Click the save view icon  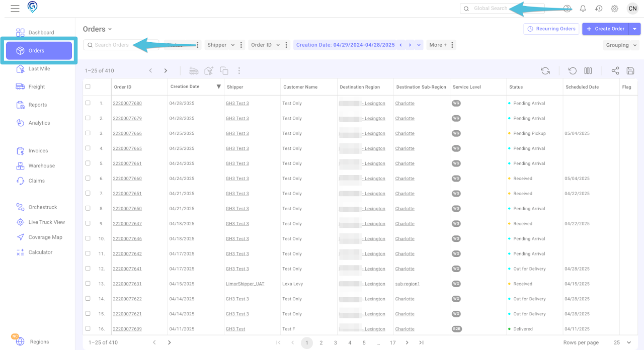pyautogui.click(x=630, y=71)
